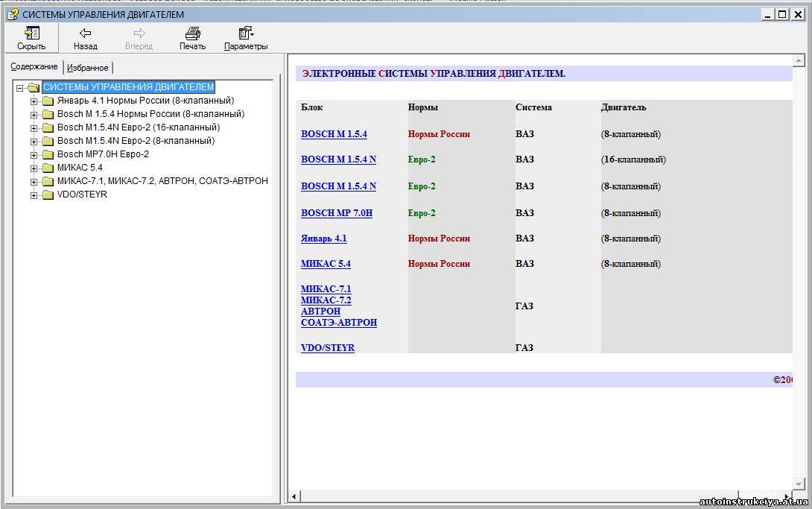This screenshot has height=509, width=812.
Task: Expand the Январь 4.1 Нормы России node
Action: click(x=34, y=101)
